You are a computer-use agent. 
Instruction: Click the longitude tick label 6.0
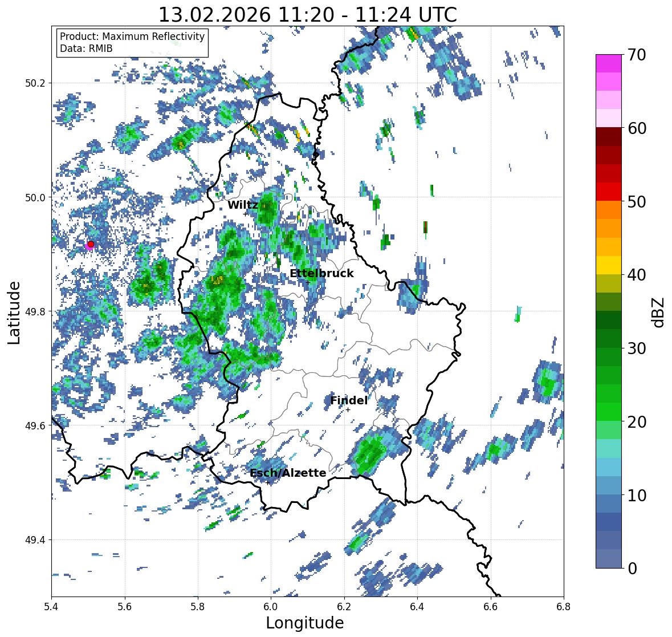tap(271, 607)
